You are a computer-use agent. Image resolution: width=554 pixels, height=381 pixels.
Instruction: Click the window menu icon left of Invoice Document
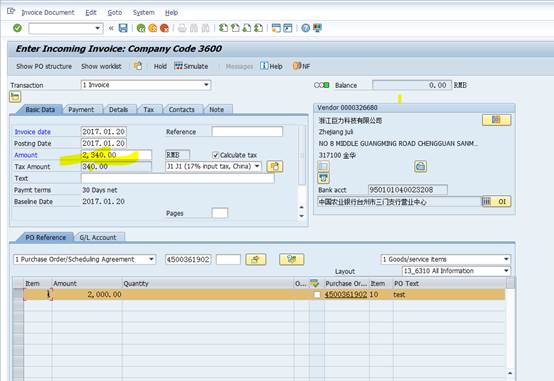11,11
